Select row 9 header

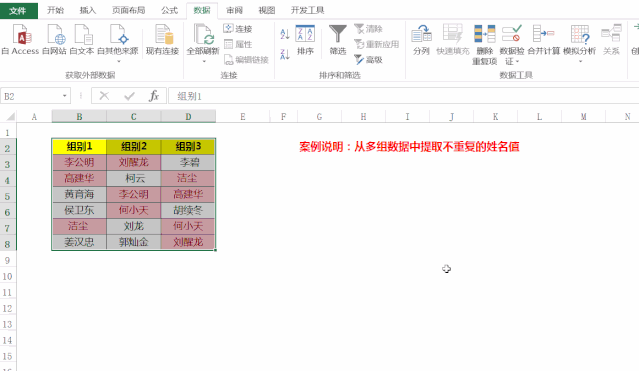tap(8, 260)
